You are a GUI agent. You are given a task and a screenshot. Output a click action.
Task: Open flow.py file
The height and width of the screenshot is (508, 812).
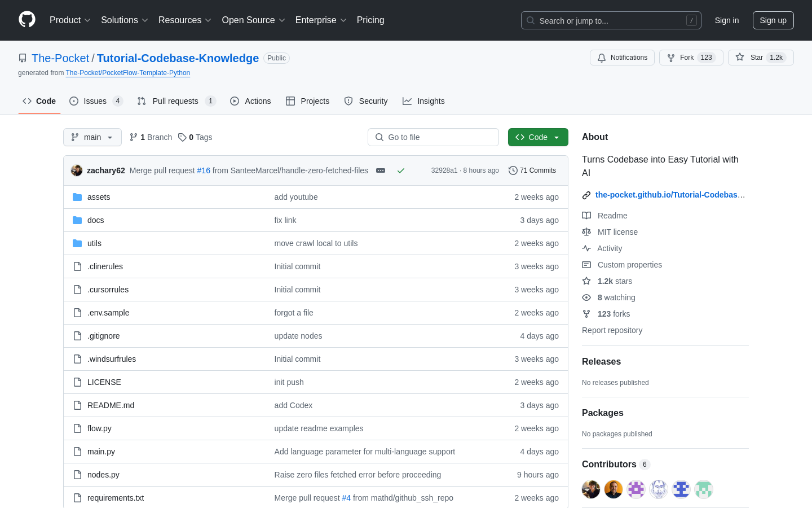click(99, 428)
